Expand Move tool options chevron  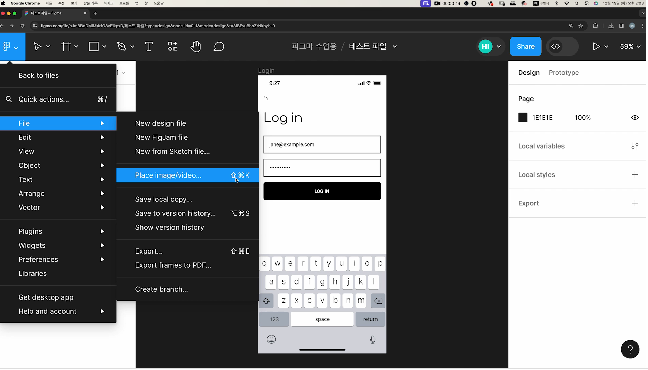48,47
